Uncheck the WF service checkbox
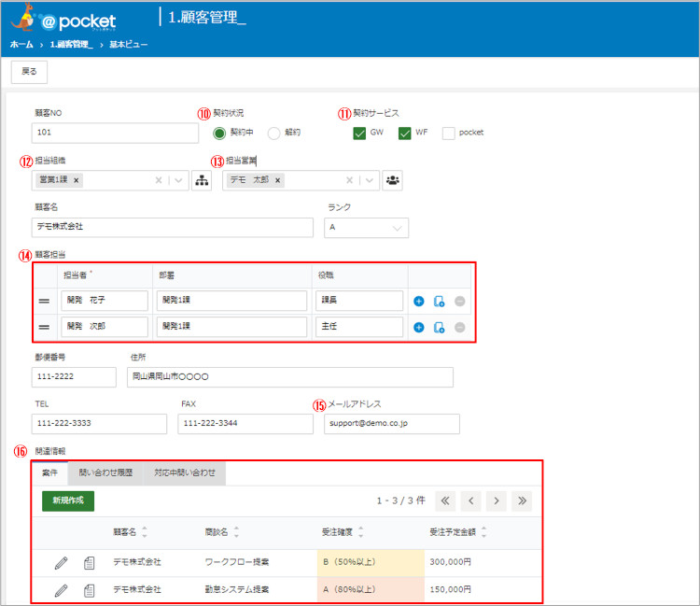Viewport: 700px width, 606px height. pyautogui.click(x=404, y=134)
